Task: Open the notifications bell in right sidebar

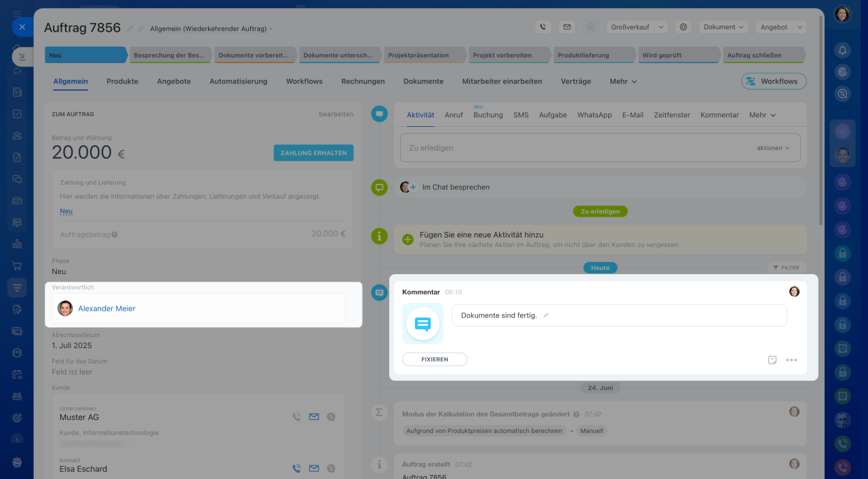Action: pyautogui.click(x=842, y=50)
